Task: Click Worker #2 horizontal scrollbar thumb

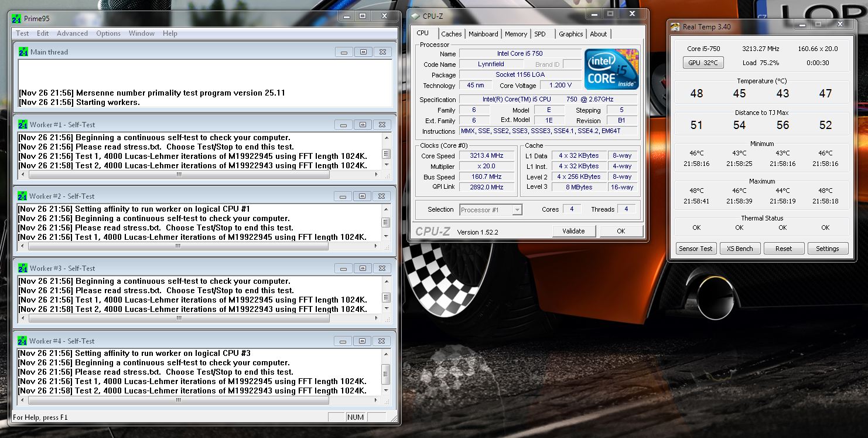Action: [179, 246]
